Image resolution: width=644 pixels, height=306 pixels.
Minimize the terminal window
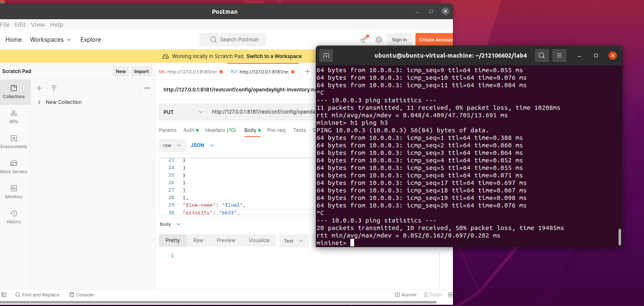click(580, 56)
